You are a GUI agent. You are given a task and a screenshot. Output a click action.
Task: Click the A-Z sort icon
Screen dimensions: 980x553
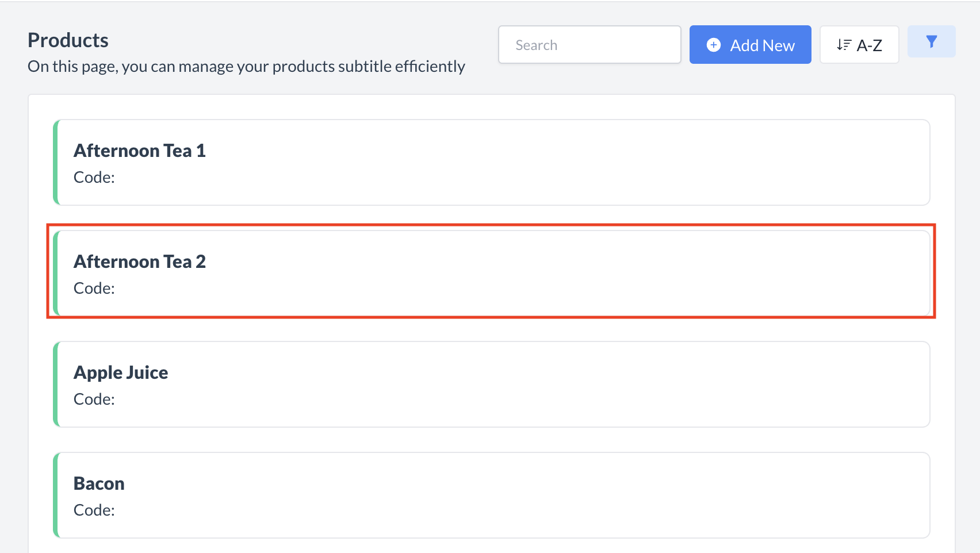point(844,44)
